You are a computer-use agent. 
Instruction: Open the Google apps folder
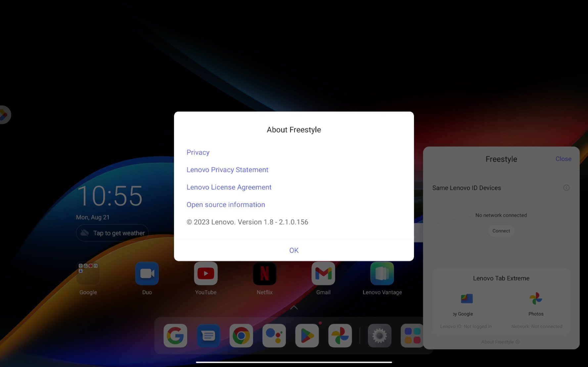click(x=88, y=273)
